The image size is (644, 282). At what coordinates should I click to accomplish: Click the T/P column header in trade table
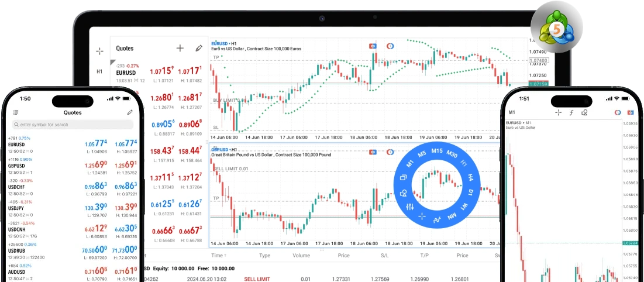point(424,255)
